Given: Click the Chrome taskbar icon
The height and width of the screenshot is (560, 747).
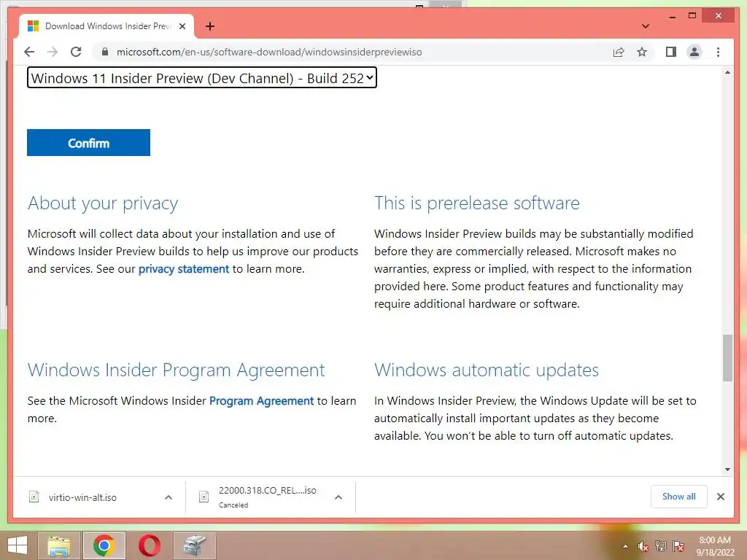Looking at the screenshot, I should pyautogui.click(x=104, y=545).
